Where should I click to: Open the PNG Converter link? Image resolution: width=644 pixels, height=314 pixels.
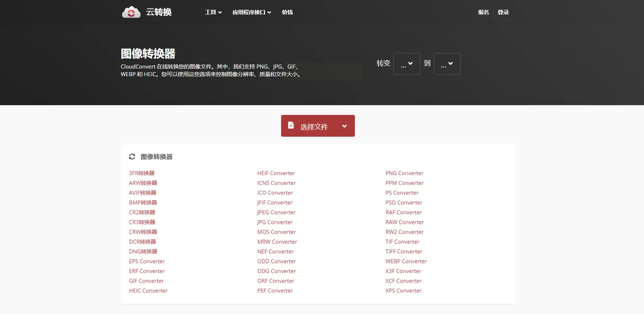point(404,173)
